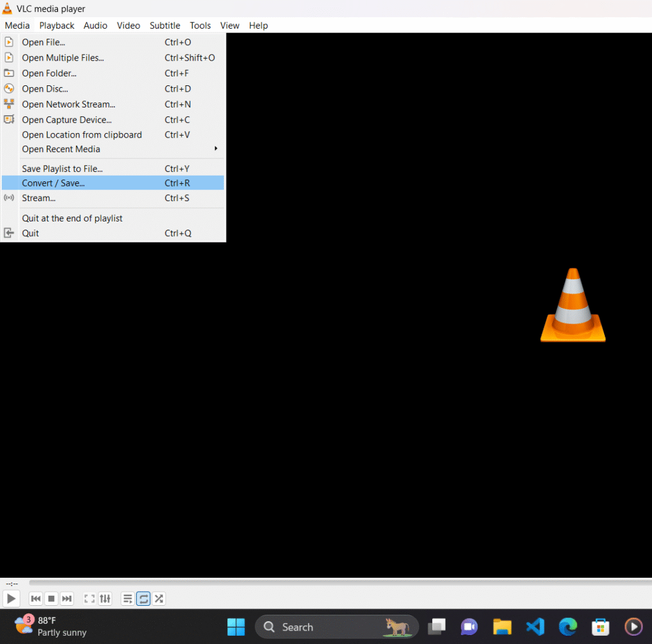
Task: Open the View menu
Action: pyautogui.click(x=229, y=25)
